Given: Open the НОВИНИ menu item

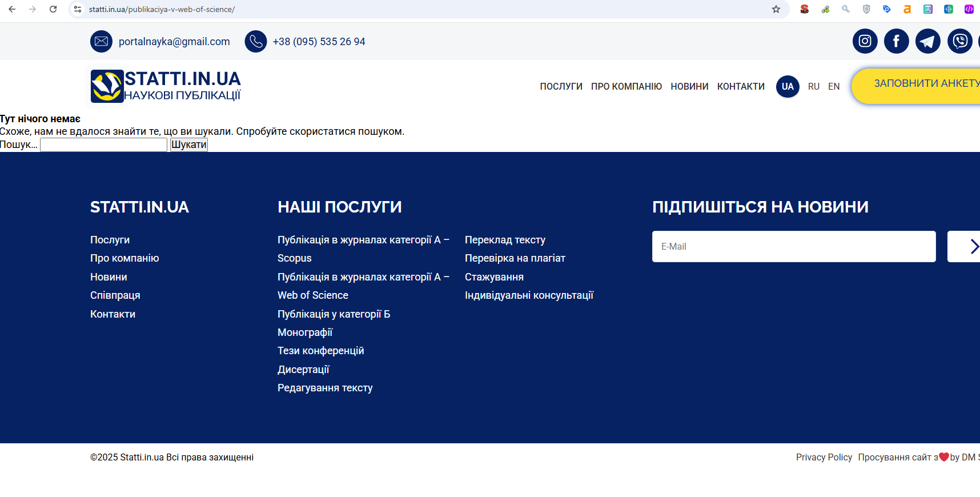Looking at the screenshot, I should (689, 86).
